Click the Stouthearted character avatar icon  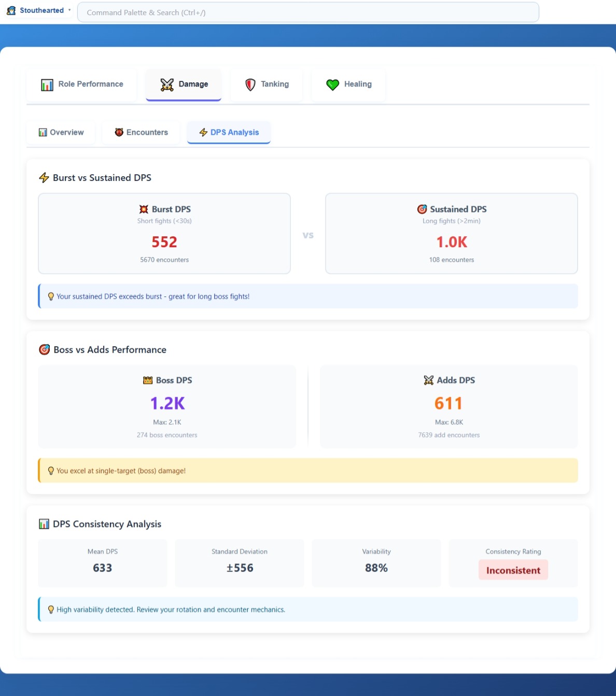(x=11, y=10)
